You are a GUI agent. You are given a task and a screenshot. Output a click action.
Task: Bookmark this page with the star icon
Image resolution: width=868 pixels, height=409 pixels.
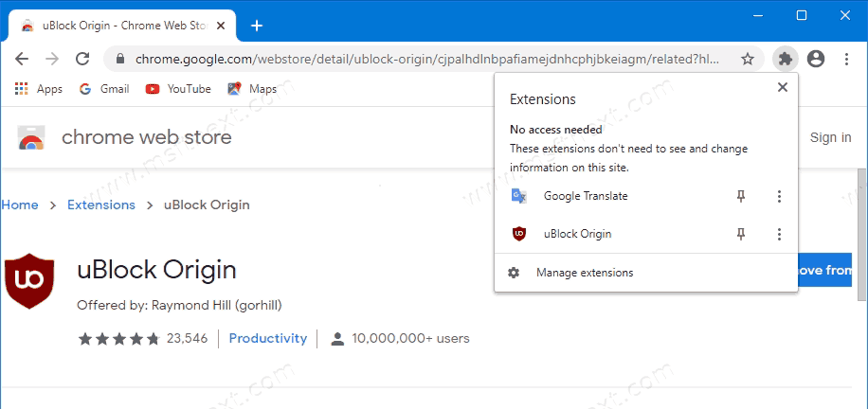(x=748, y=59)
